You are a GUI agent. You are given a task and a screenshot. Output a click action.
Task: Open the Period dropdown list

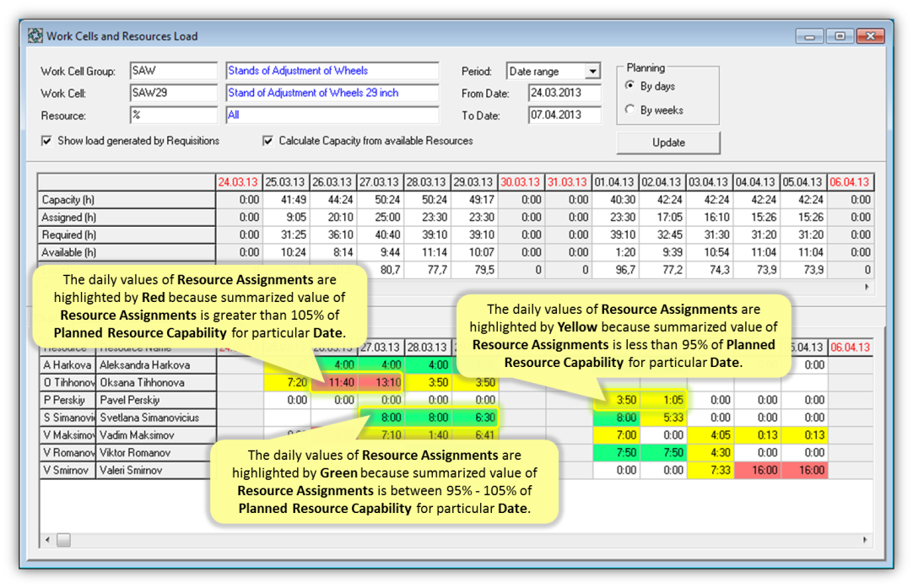pos(592,71)
